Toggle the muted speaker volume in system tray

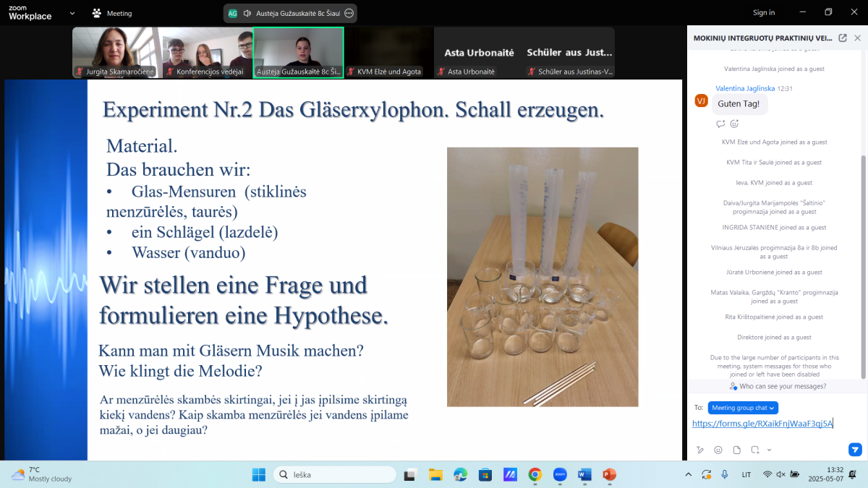pos(780,474)
